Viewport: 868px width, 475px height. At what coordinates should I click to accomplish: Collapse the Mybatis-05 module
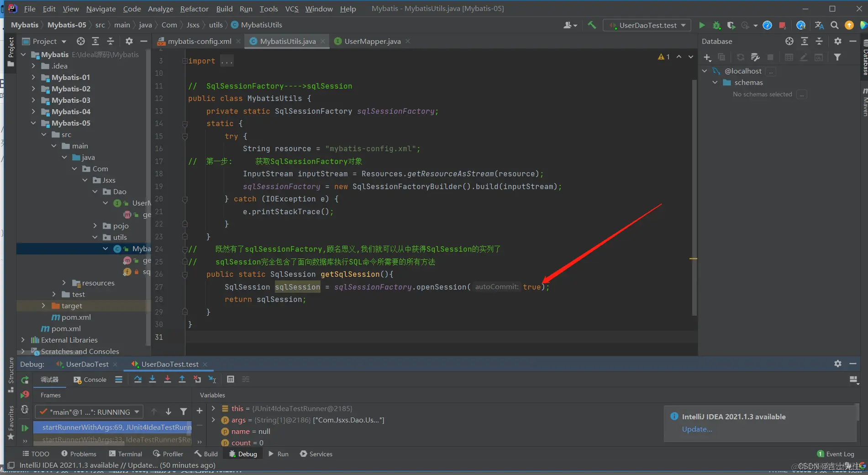point(33,123)
